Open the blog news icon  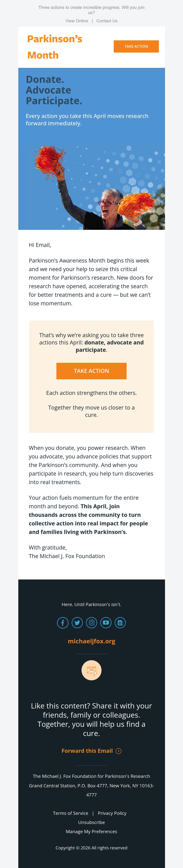(x=120, y=623)
